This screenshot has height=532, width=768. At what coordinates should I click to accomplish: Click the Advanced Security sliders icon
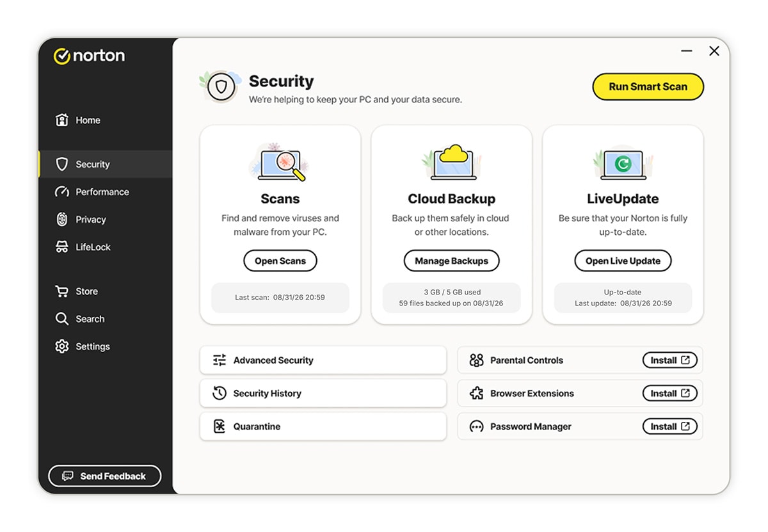(220, 360)
